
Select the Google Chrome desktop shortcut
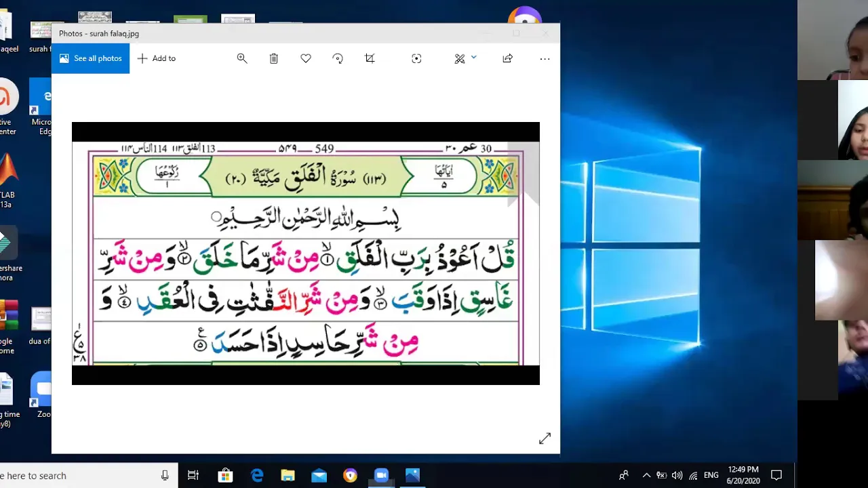[7, 327]
